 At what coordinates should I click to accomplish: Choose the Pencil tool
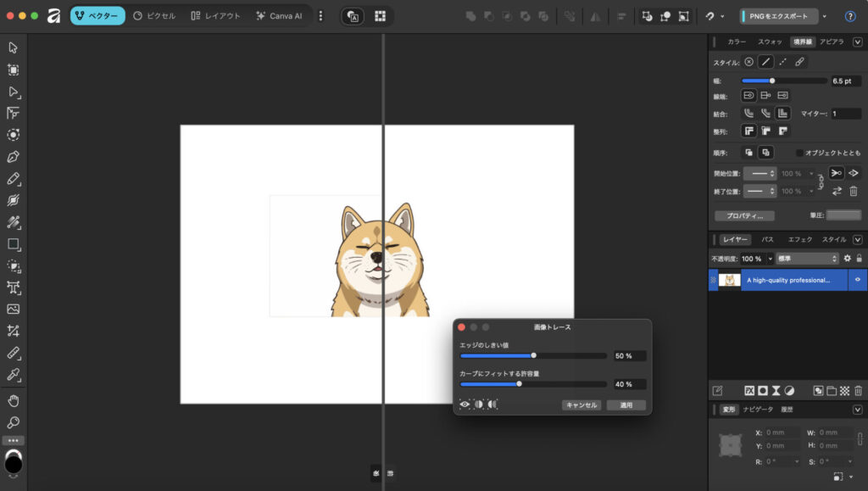coord(13,179)
